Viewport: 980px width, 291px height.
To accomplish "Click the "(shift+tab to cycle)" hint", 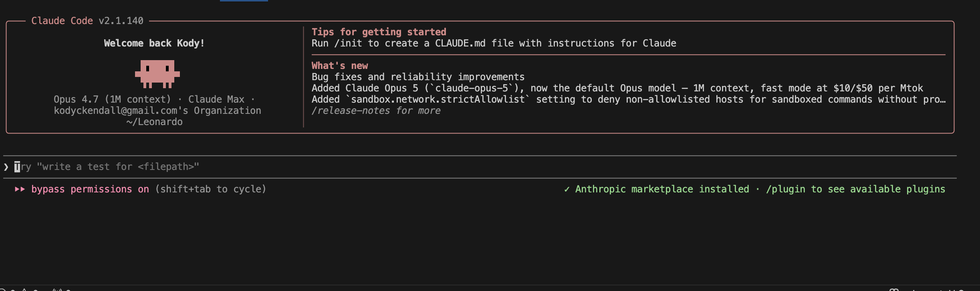I will point(211,189).
